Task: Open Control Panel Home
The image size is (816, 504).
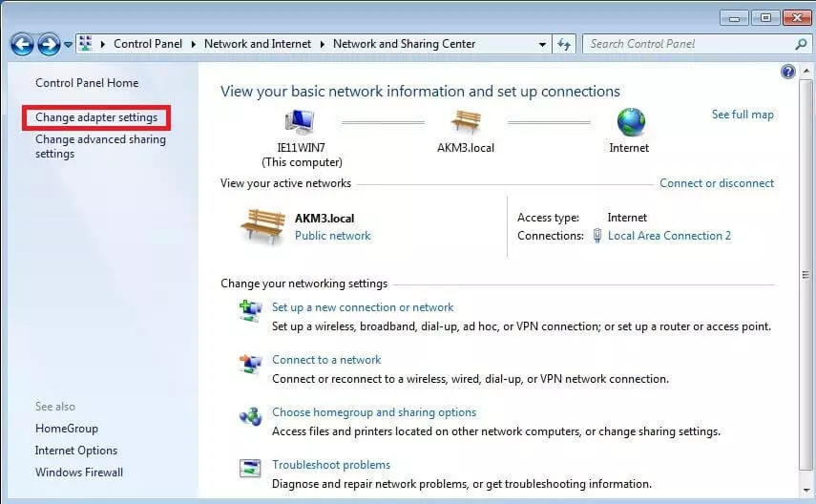Action: (87, 83)
